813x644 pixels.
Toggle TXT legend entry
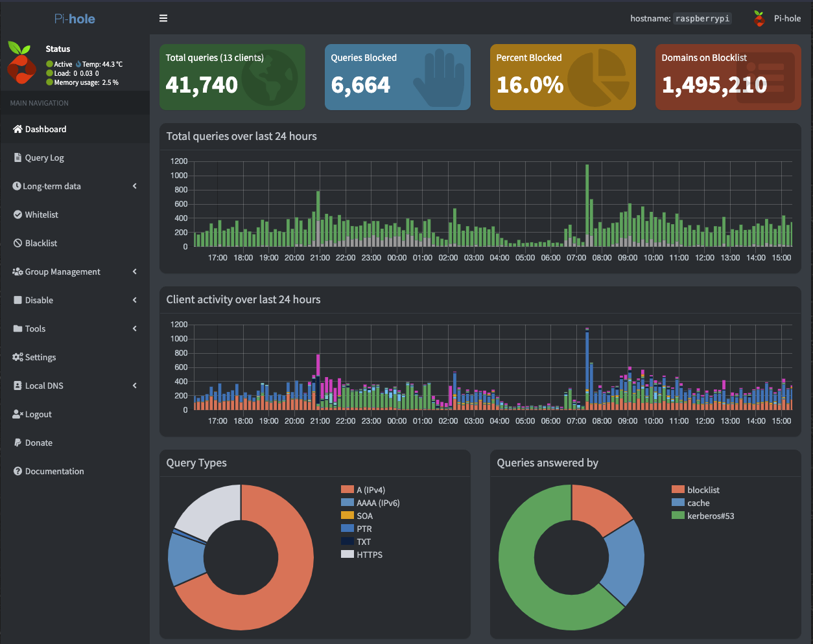tap(356, 542)
